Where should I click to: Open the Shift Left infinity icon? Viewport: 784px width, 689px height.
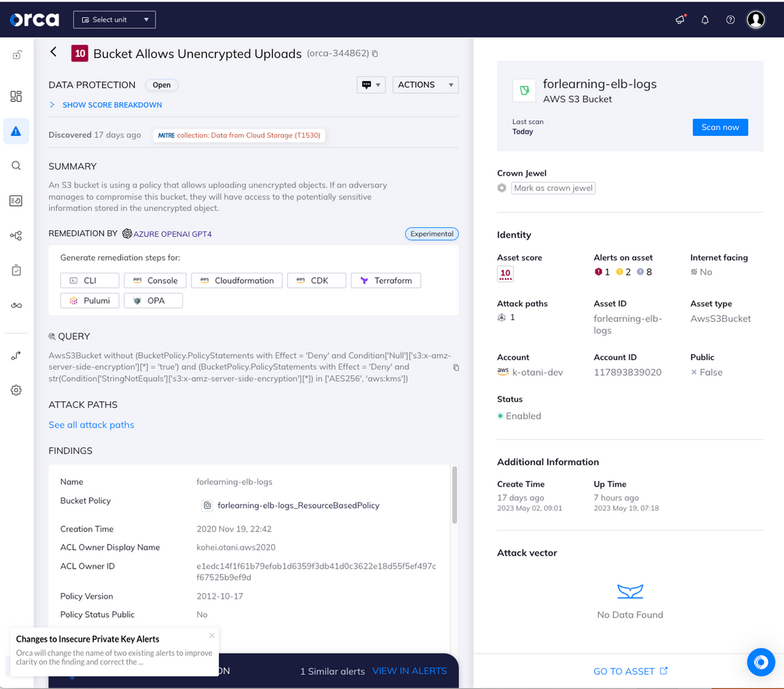click(16, 305)
